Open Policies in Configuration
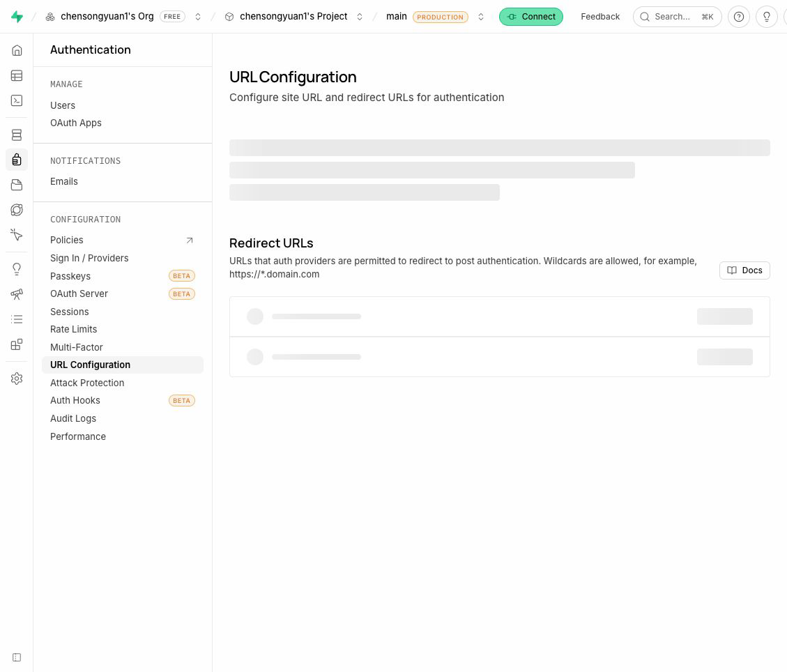This screenshot has width=787, height=672. click(67, 240)
